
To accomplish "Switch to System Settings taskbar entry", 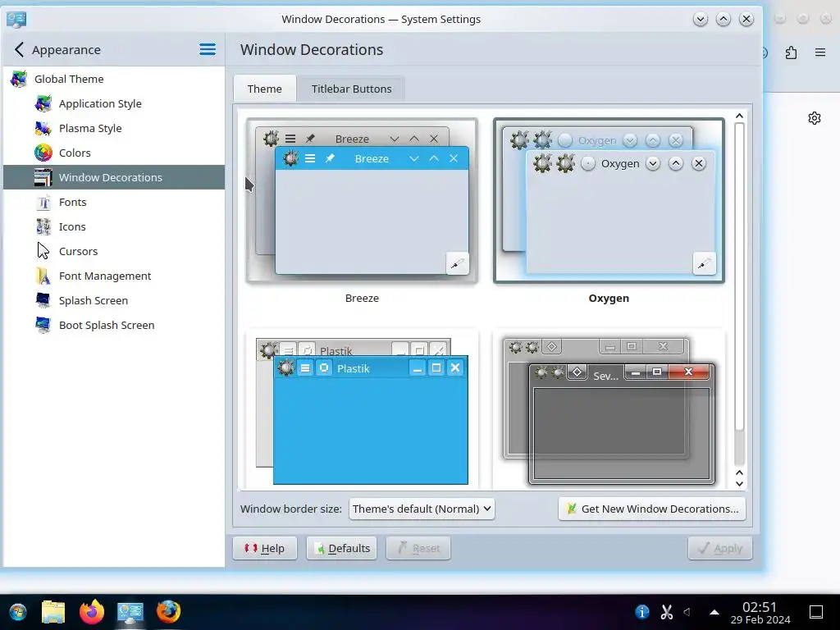I will click(130, 612).
